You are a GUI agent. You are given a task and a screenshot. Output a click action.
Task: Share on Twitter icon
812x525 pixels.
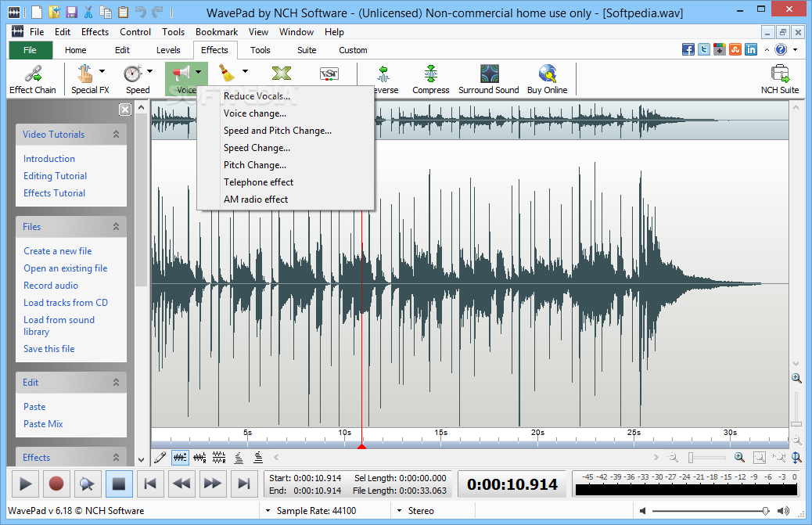coord(704,50)
